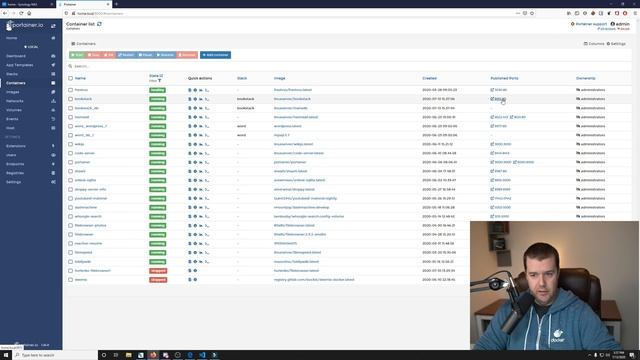Click the Add container button

pos(216,55)
